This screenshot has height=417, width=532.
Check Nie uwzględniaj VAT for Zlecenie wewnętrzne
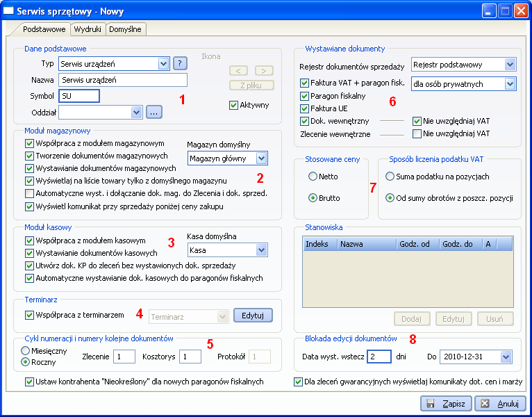[417, 134]
